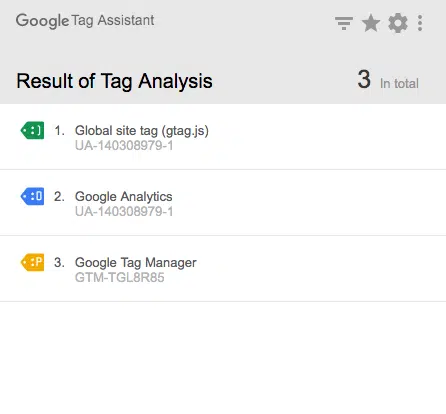Select result number 1 in list
Image resolution: width=446 pixels, height=414 pixels.
click(59, 130)
